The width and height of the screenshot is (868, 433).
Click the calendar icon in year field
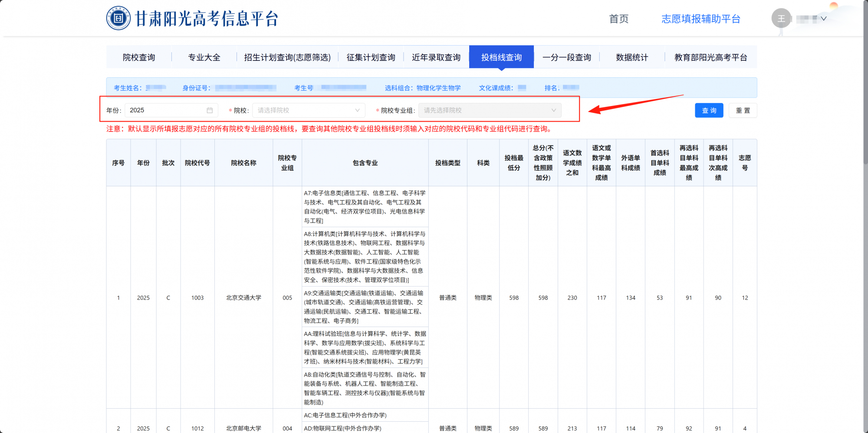coord(210,110)
